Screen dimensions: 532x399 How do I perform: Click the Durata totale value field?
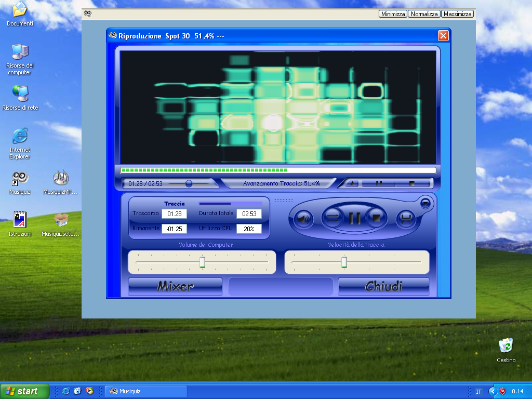coord(249,214)
